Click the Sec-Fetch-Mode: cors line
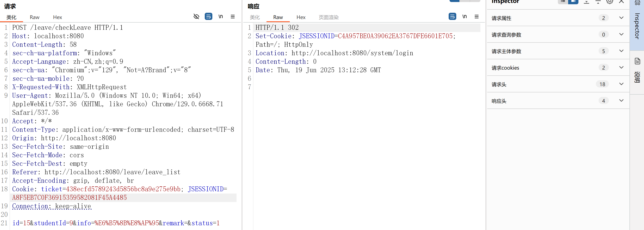Screen dimensions: 644x230 pyautogui.click(x=48, y=155)
